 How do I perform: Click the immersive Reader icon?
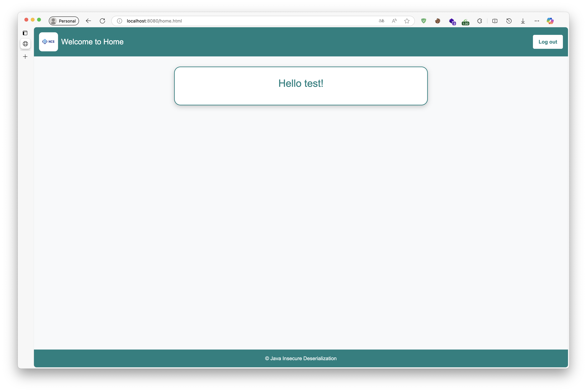point(394,21)
